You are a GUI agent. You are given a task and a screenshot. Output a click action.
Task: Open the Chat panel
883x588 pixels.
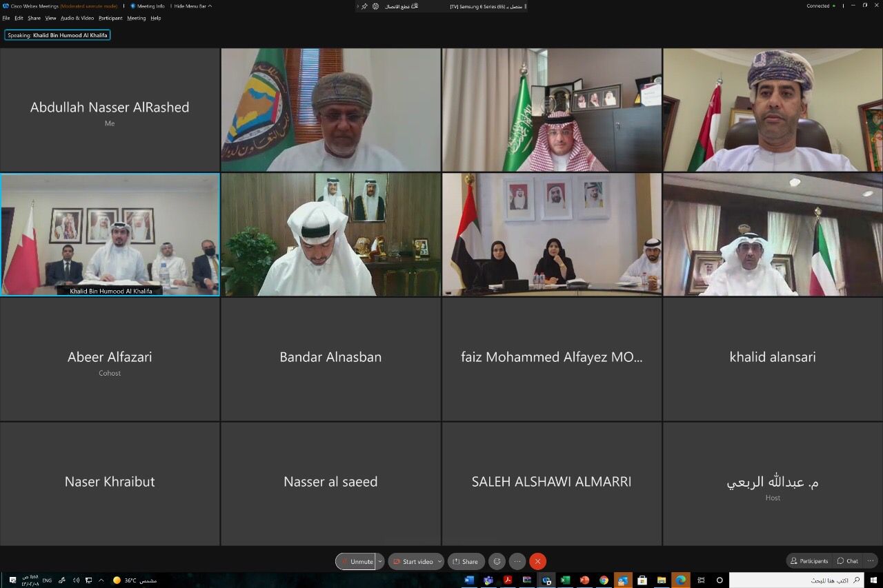point(848,561)
